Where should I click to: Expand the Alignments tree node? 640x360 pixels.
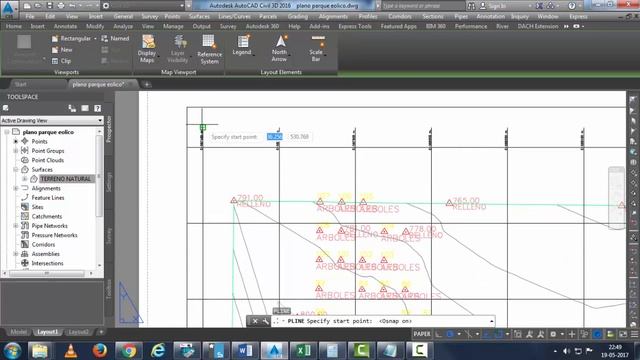point(16,188)
